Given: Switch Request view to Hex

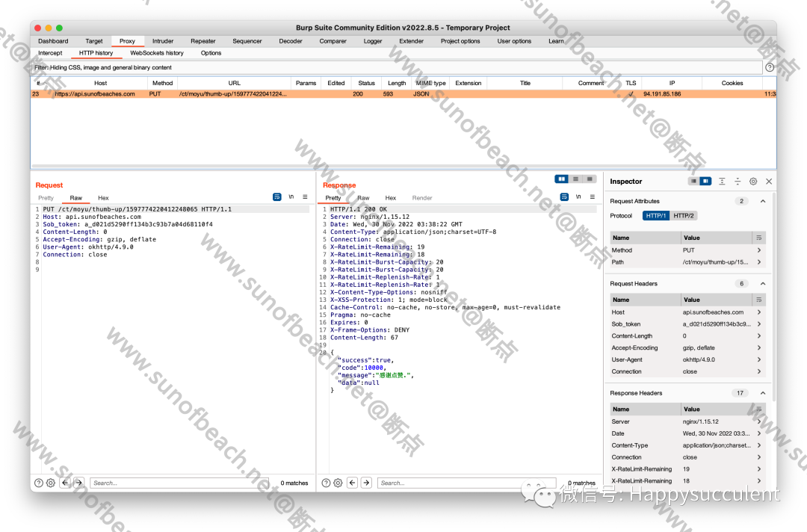Looking at the screenshot, I should 103,198.
